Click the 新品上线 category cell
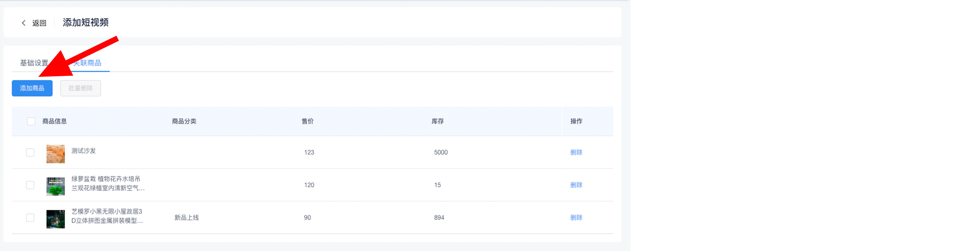980x251 pixels. tap(187, 218)
